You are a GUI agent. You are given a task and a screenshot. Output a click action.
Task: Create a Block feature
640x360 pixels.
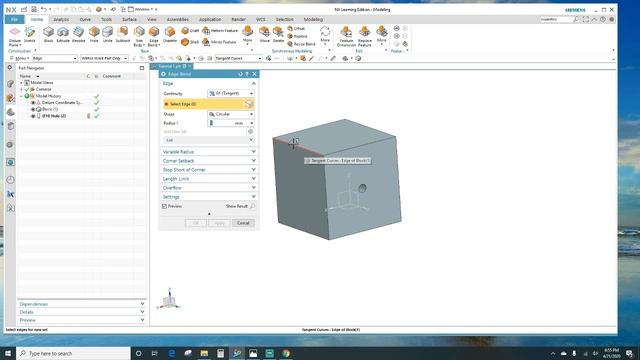point(48,35)
